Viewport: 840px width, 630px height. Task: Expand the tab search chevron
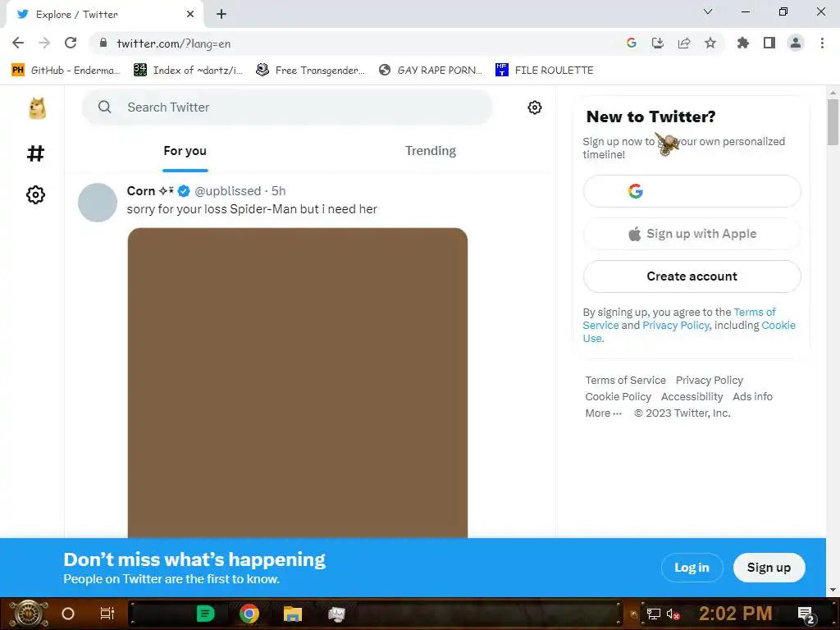coord(708,11)
